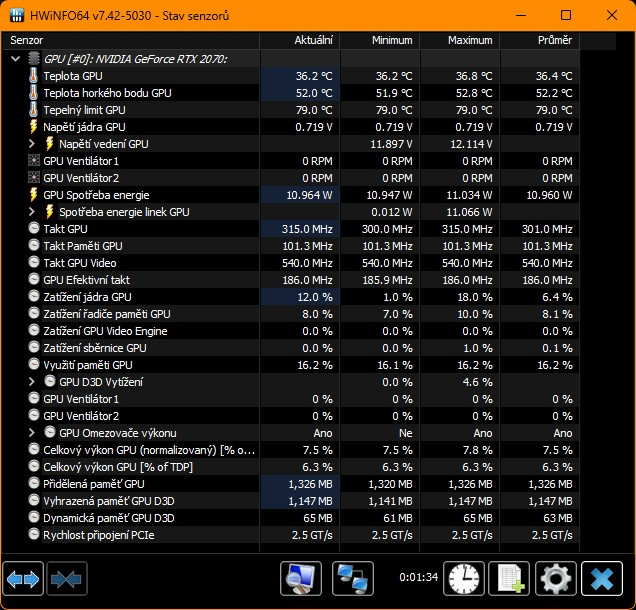Click the GPU [#0]: NVIDIA GeForce RTX 2070 label

pyautogui.click(x=135, y=59)
